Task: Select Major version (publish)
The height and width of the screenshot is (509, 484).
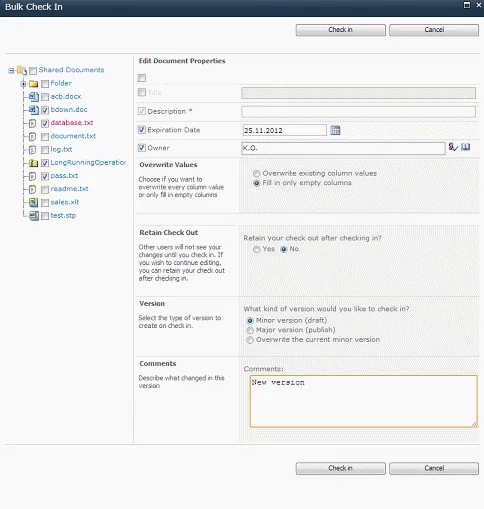Action: (250, 330)
